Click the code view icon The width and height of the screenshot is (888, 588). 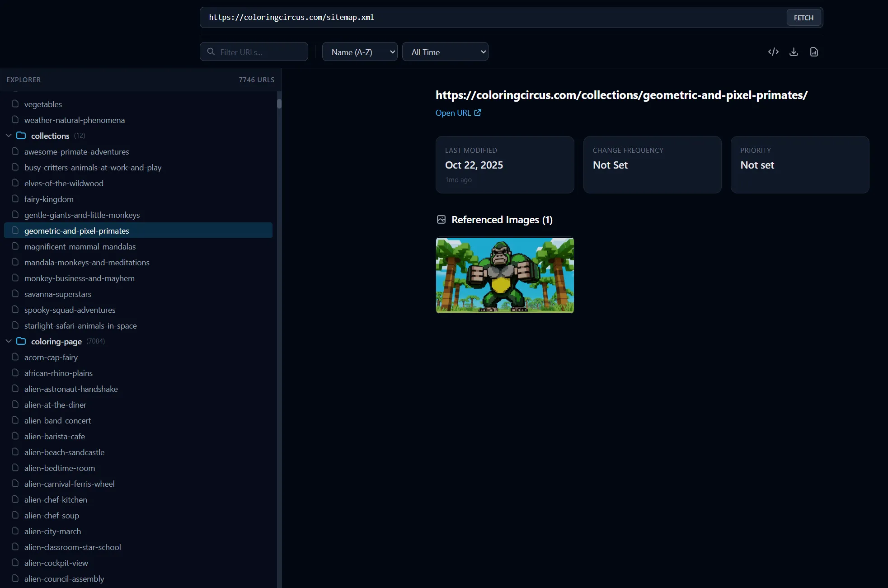773,52
